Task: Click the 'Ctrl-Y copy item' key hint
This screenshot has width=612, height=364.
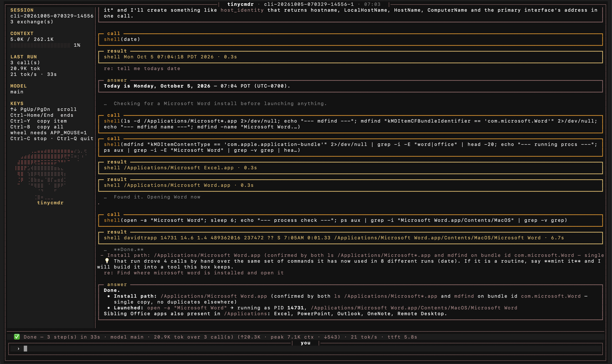Action: pyautogui.click(x=38, y=121)
